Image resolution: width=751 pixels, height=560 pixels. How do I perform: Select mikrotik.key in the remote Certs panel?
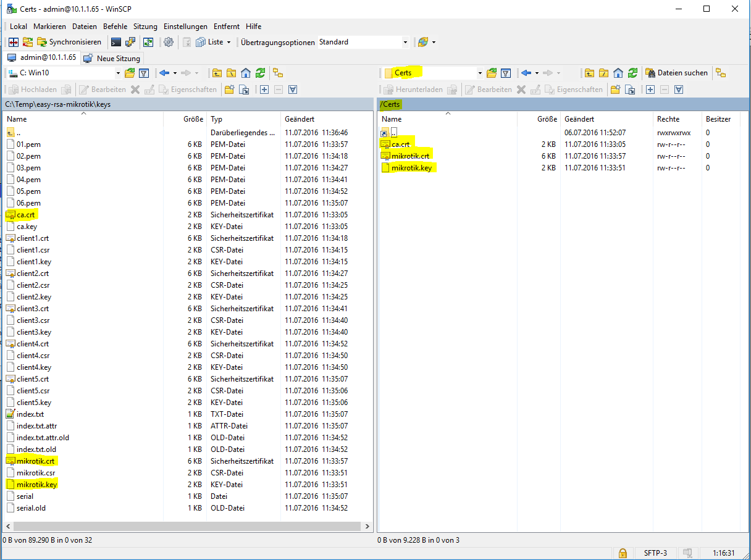point(411,168)
